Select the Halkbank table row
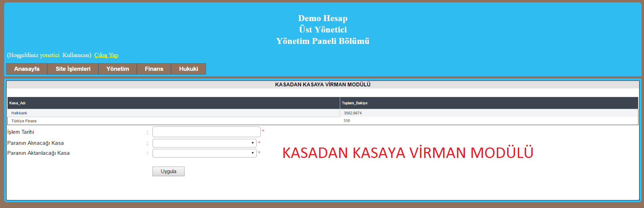The height and width of the screenshot is (208, 644). click(19, 113)
